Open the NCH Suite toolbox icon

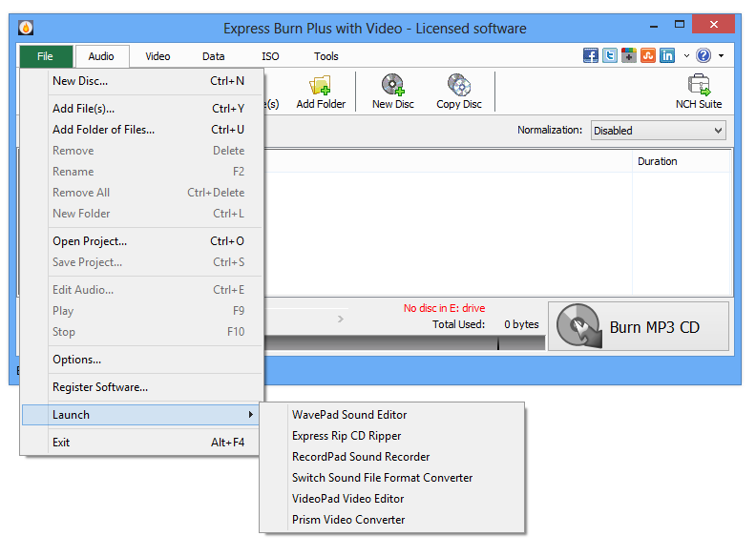click(699, 92)
